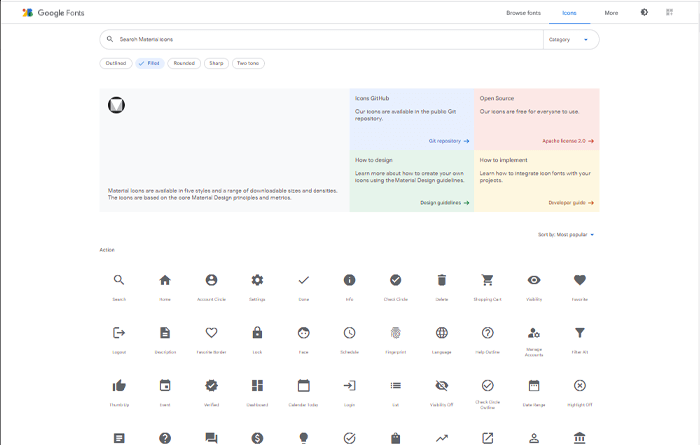
Task: Pick the Shopping Cart icon
Action: (488, 280)
